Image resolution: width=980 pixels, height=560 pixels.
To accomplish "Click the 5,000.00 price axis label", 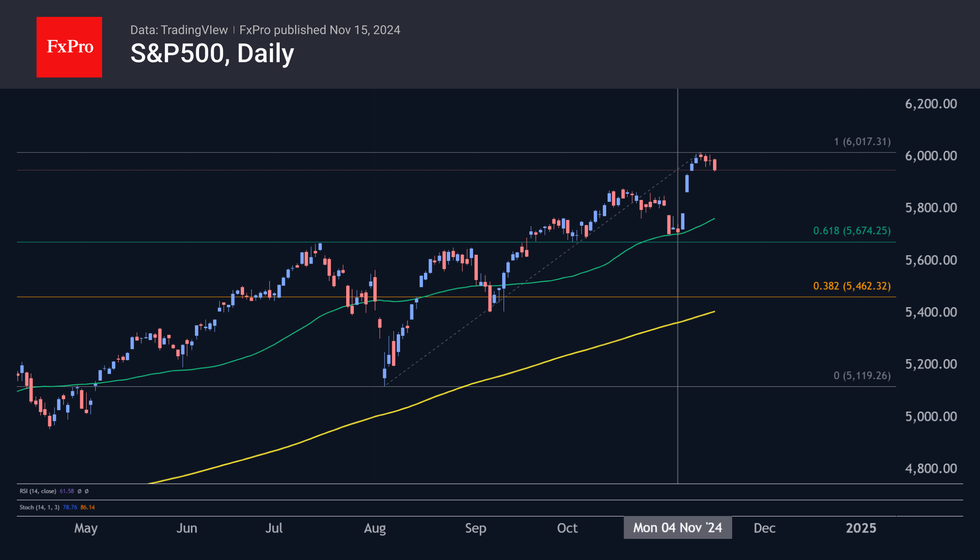I will (931, 417).
